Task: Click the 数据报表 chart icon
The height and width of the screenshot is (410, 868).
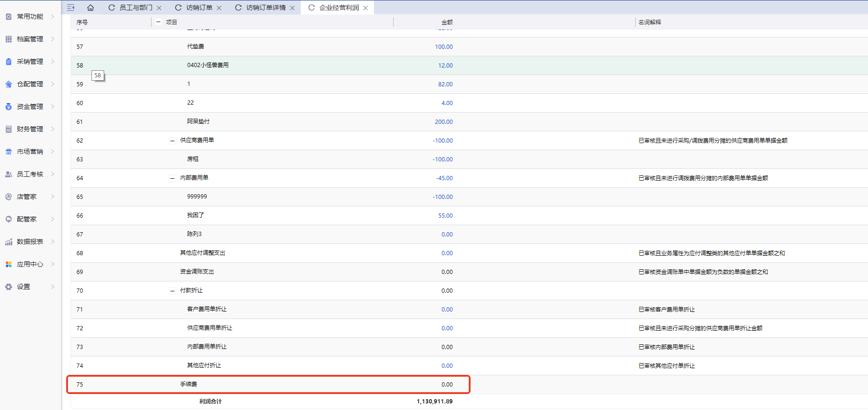Action: (8, 242)
